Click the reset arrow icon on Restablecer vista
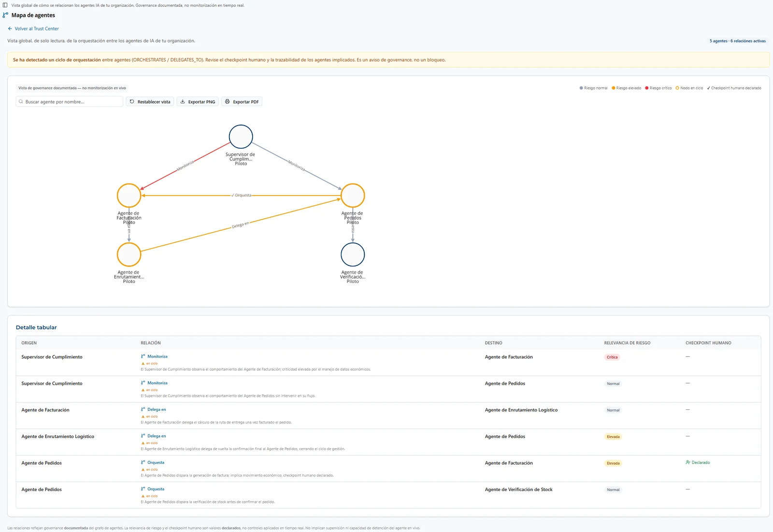This screenshot has height=532, width=773. (132, 102)
